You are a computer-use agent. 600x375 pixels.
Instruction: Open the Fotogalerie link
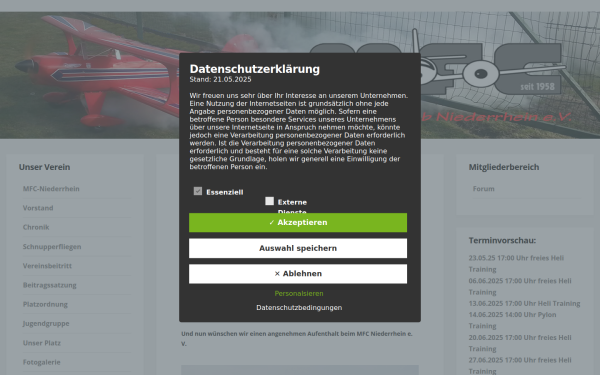pyautogui.click(x=41, y=362)
